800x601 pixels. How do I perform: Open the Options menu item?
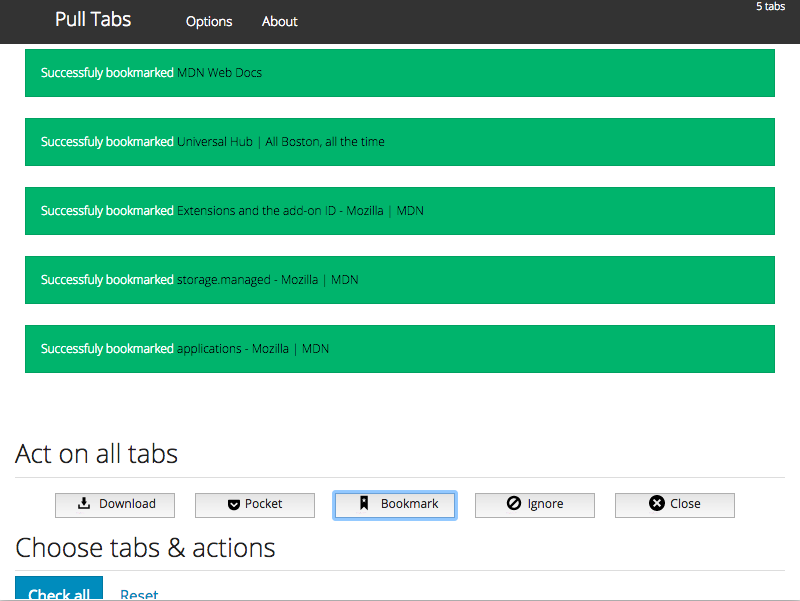pos(209,21)
